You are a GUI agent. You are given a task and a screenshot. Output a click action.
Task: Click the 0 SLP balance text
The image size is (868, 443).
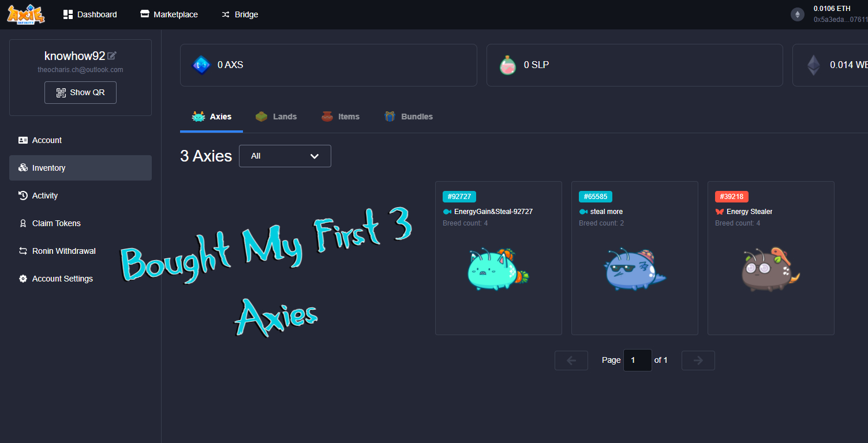[x=536, y=65]
